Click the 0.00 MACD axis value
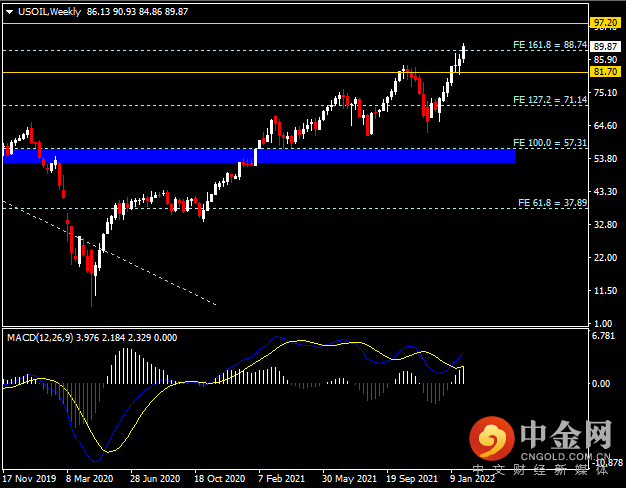This screenshot has height=488, width=626. coord(601,384)
